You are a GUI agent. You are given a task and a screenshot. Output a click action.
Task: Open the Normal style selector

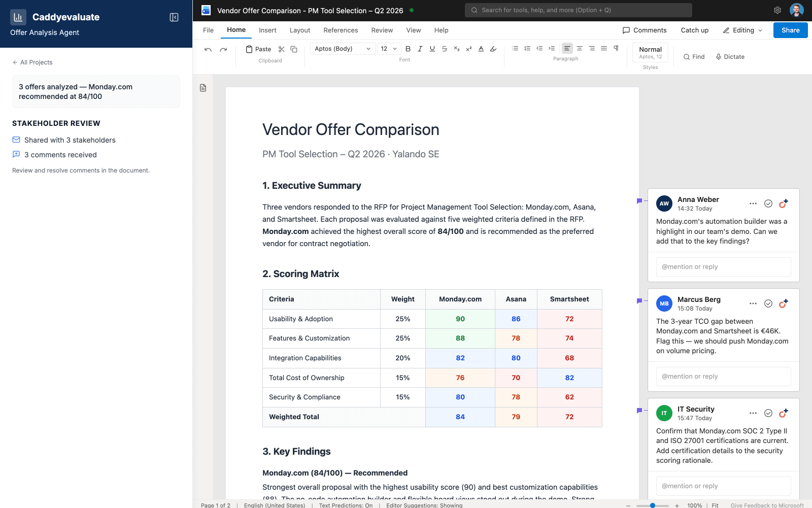(651, 53)
